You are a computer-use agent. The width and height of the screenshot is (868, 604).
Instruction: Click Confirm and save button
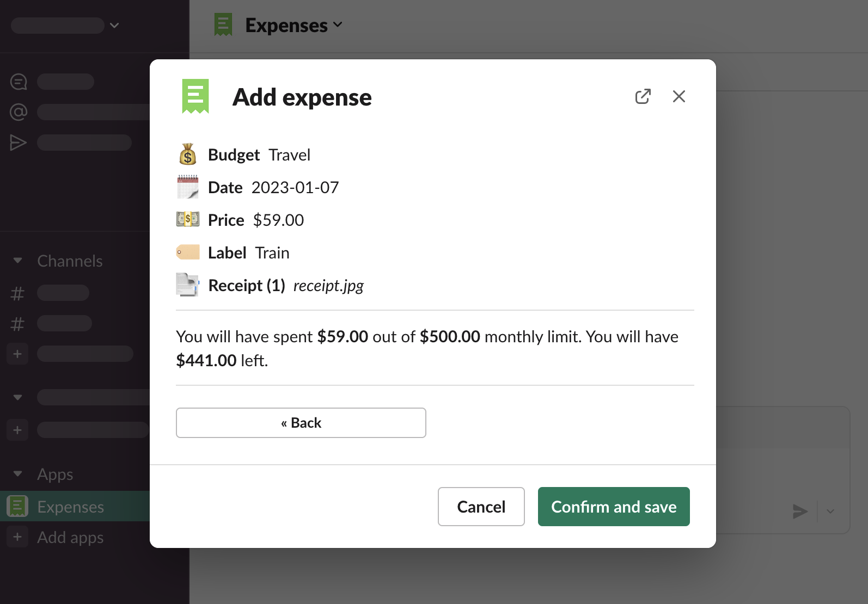614,507
